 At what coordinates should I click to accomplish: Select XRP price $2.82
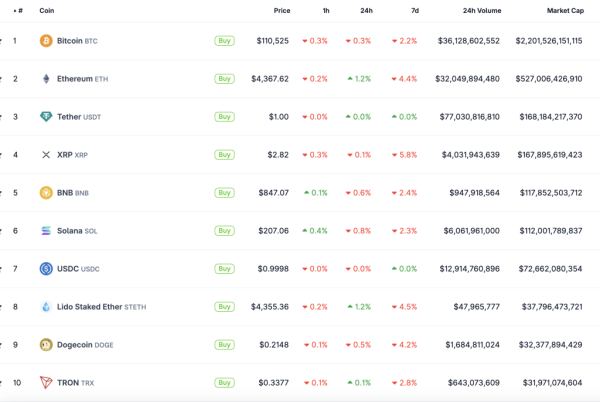(x=278, y=155)
